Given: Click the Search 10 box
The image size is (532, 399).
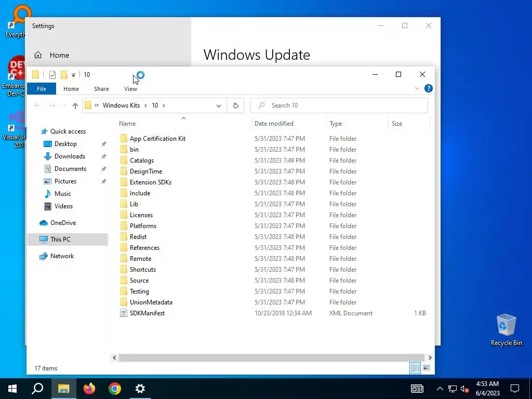Looking at the screenshot, I should (x=339, y=105).
